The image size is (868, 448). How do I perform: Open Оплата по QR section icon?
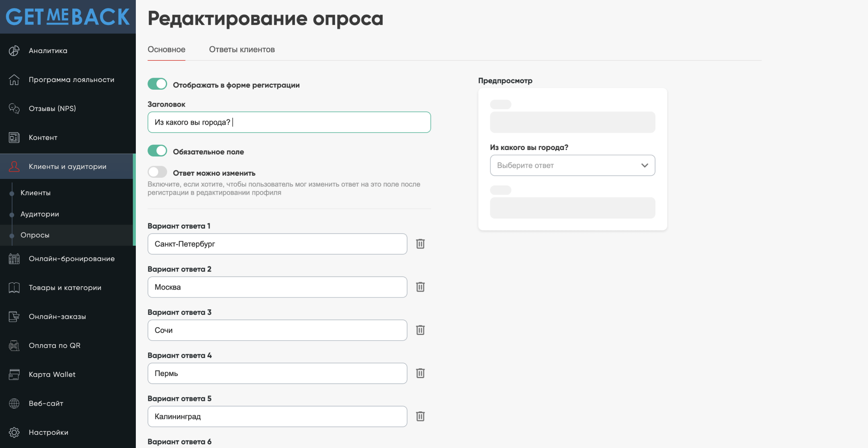(x=14, y=345)
